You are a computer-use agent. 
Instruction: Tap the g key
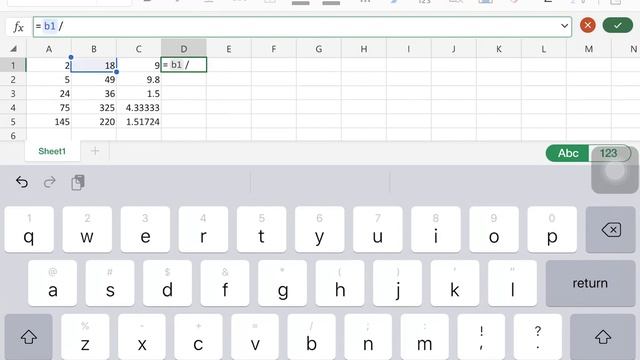click(x=282, y=283)
